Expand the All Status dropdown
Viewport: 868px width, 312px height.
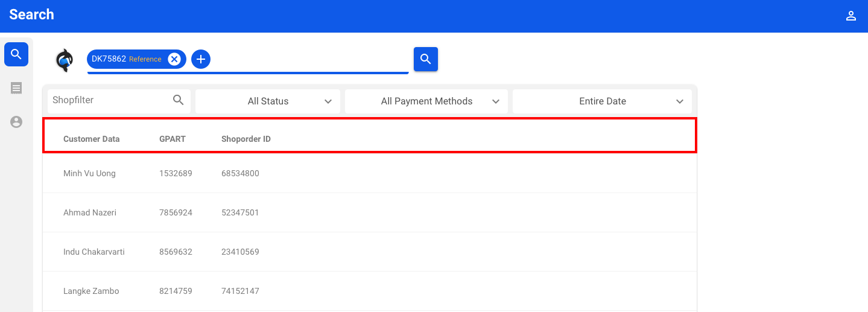click(x=268, y=101)
